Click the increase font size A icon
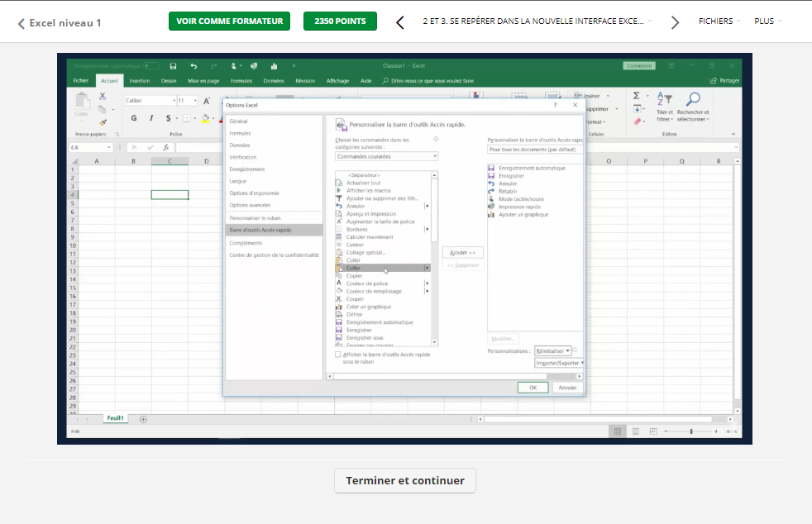This screenshot has height=524, width=812. coord(207,101)
